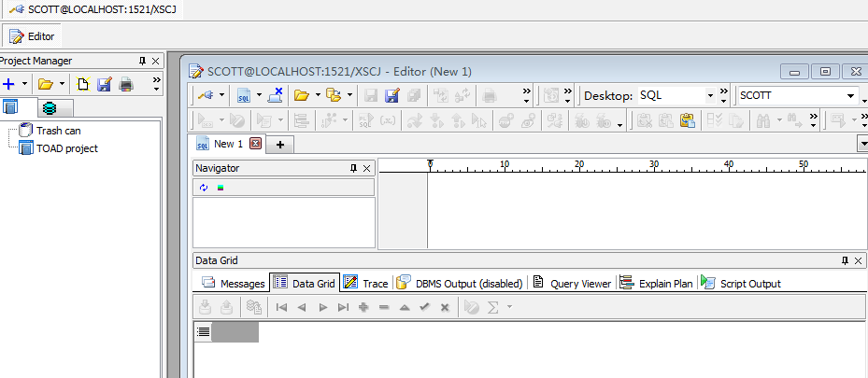
Task: Expand dropdown arrow next to SQL document icon
Action: [x=259, y=95]
